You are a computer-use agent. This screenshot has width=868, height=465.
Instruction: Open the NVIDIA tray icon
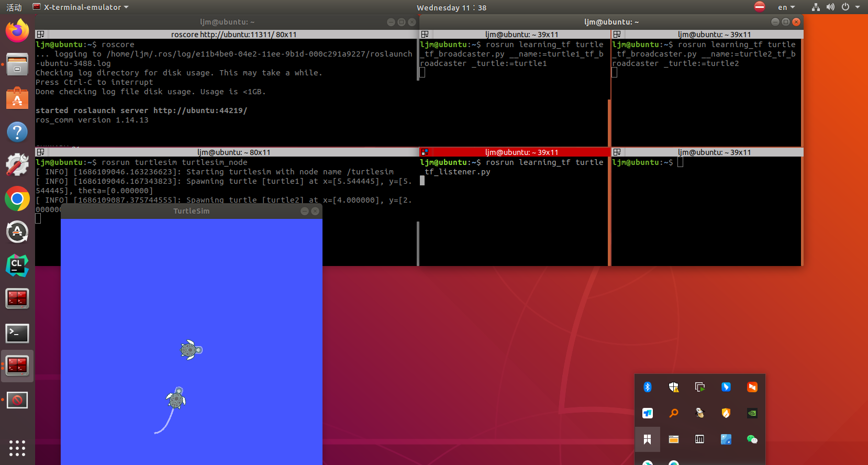(x=752, y=413)
